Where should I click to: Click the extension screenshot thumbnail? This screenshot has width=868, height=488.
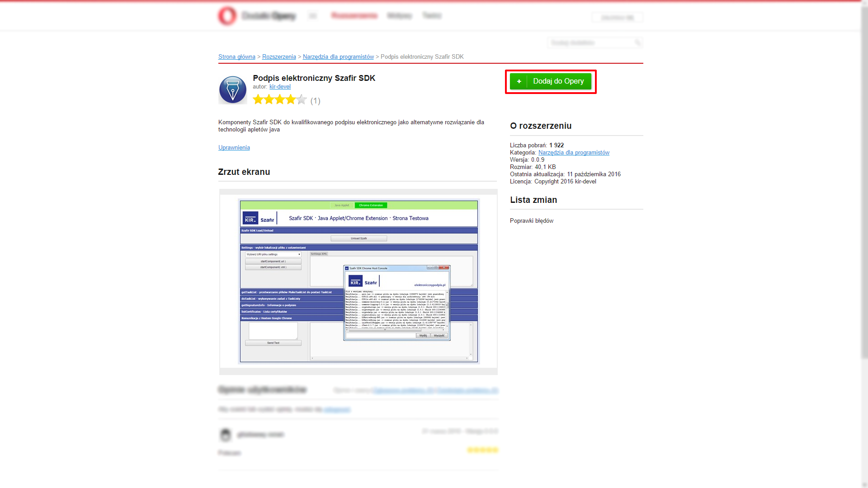click(x=359, y=282)
